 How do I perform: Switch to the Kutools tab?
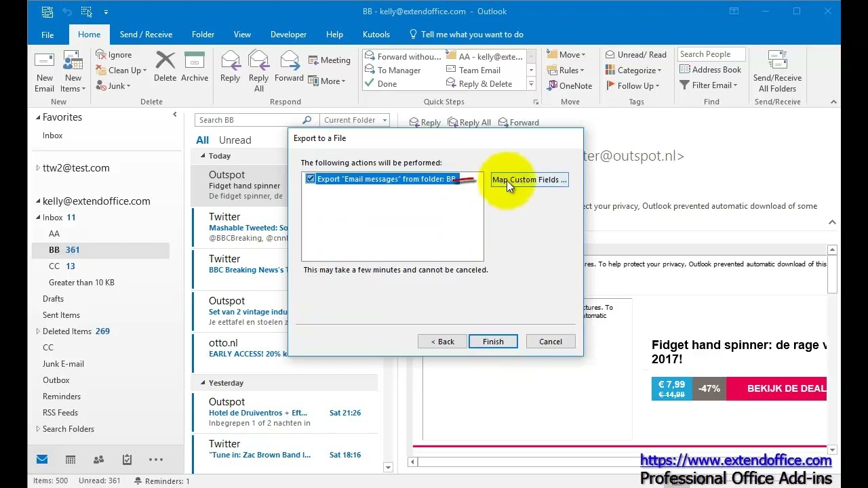[x=376, y=35]
